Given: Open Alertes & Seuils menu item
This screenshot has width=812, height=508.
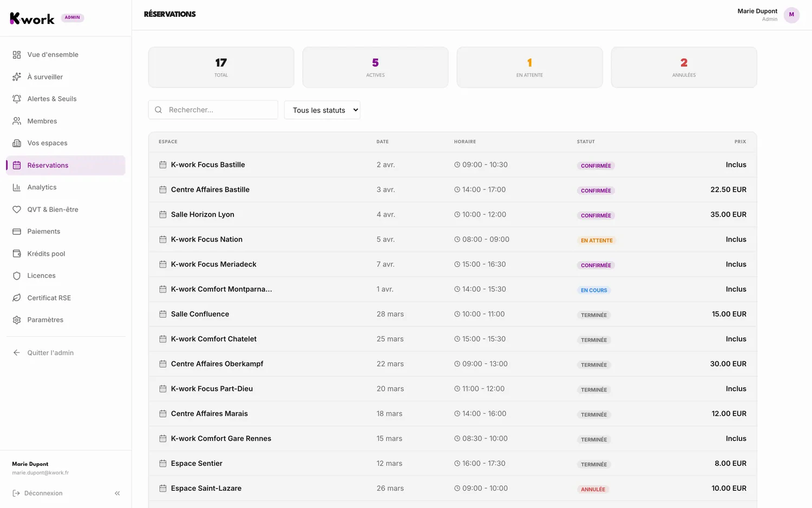Looking at the screenshot, I should pos(66,99).
